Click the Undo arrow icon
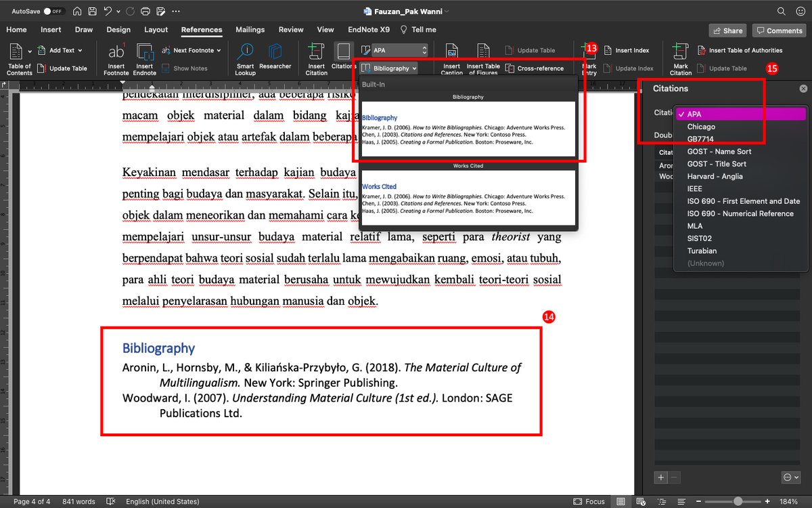The height and width of the screenshot is (508, 812). (108, 12)
